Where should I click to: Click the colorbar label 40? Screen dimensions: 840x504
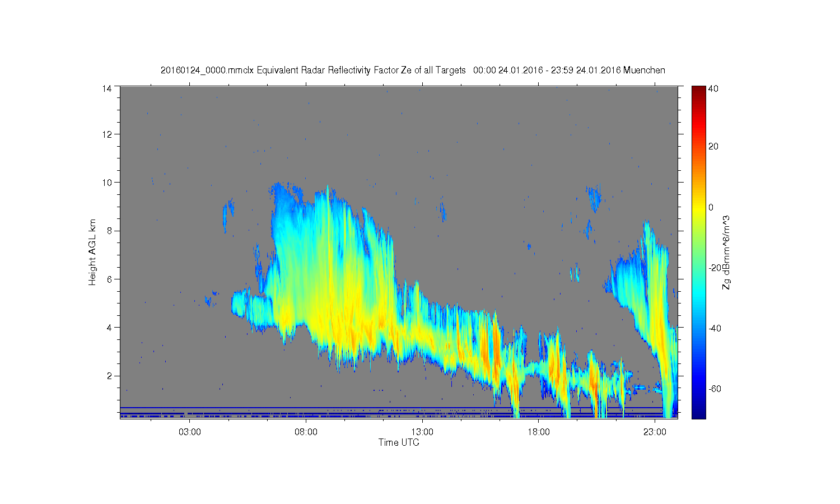(x=713, y=88)
